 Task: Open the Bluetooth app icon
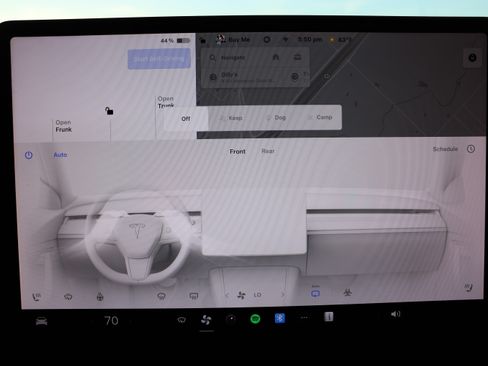(280, 318)
